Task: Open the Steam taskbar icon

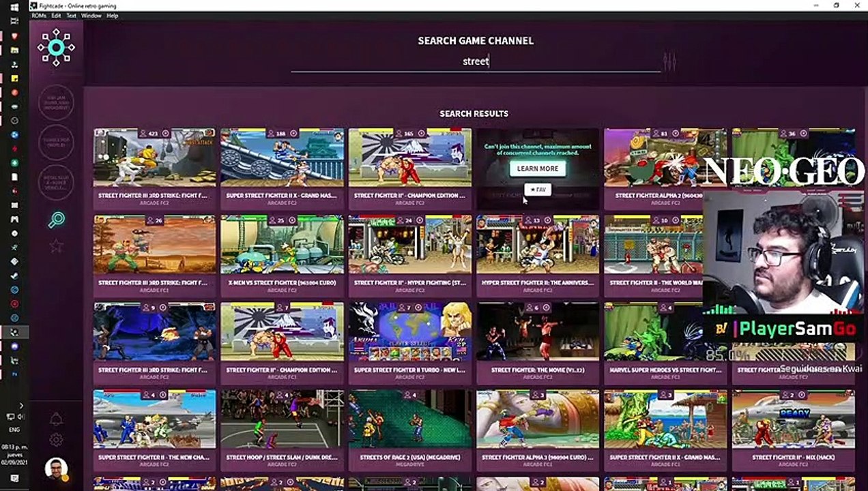Action: [x=14, y=276]
